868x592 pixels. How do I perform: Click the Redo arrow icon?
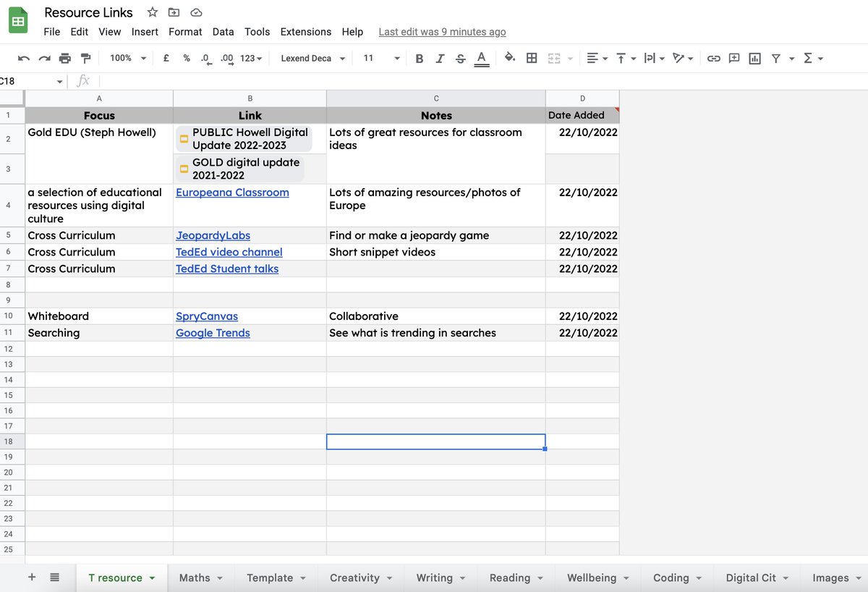45,59
